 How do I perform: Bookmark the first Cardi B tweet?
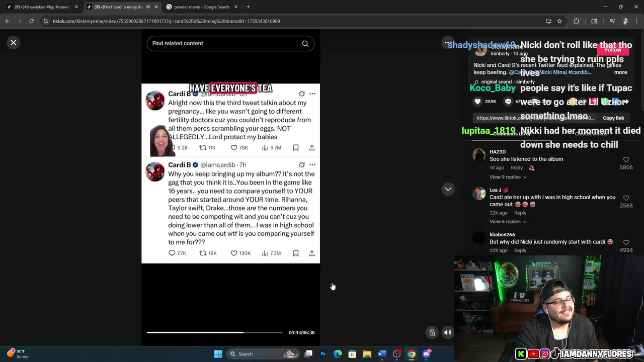pos(296,148)
